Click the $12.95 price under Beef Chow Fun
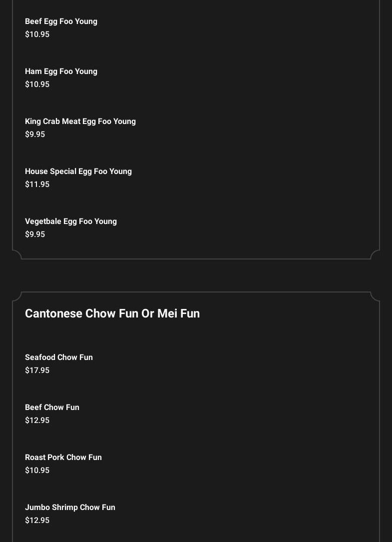The width and height of the screenshot is (392, 542). click(37, 420)
